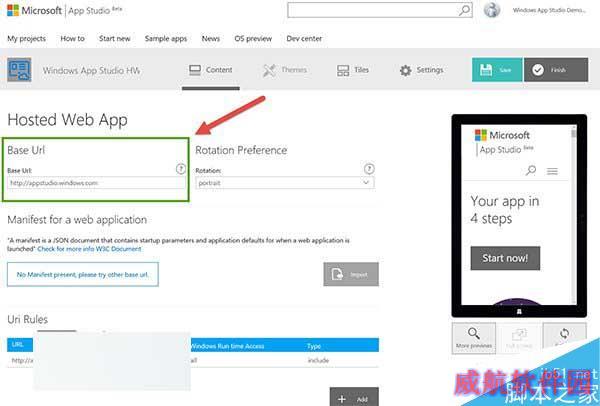Viewport: 600px width, 406px height.
Task: Click the refresh preview icon
Action: 564,334
